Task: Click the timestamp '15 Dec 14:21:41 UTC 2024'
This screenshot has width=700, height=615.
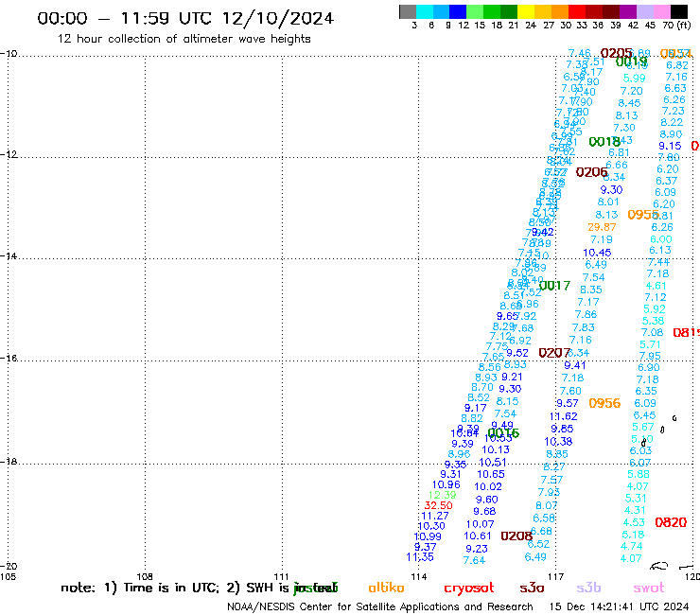Action: pyautogui.click(x=619, y=607)
